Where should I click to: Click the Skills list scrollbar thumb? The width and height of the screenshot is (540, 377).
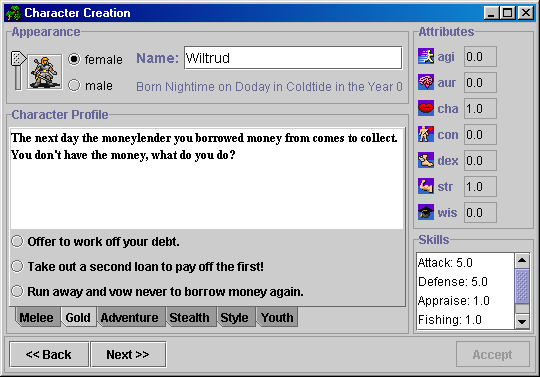(x=522, y=286)
